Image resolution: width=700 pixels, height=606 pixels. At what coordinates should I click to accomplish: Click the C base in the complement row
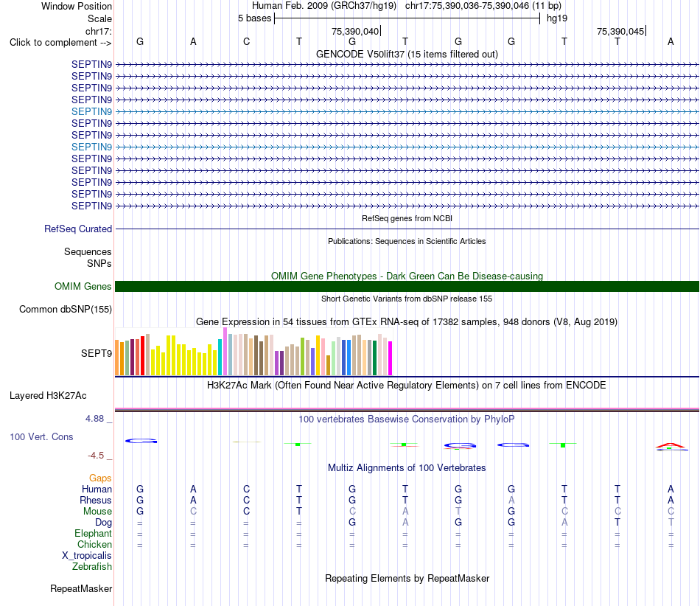pos(246,41)
